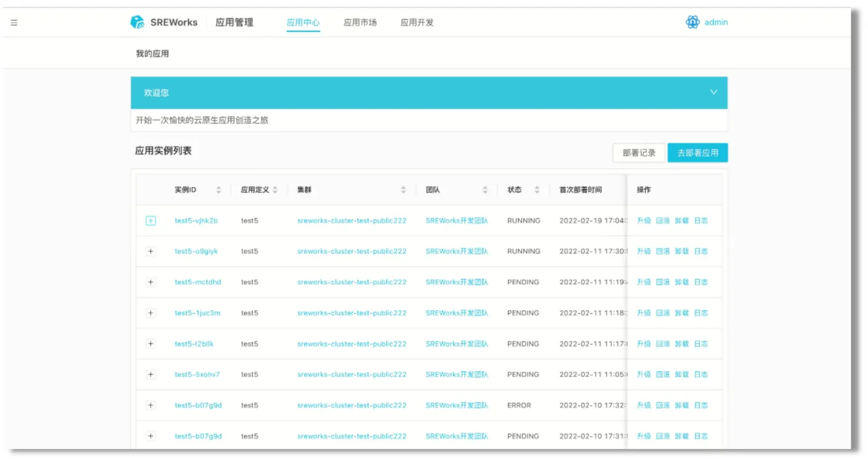Expand row test5-l2bllk
Image resolution: width=868 pixels, height=461 pixels.
coord(151,344)
